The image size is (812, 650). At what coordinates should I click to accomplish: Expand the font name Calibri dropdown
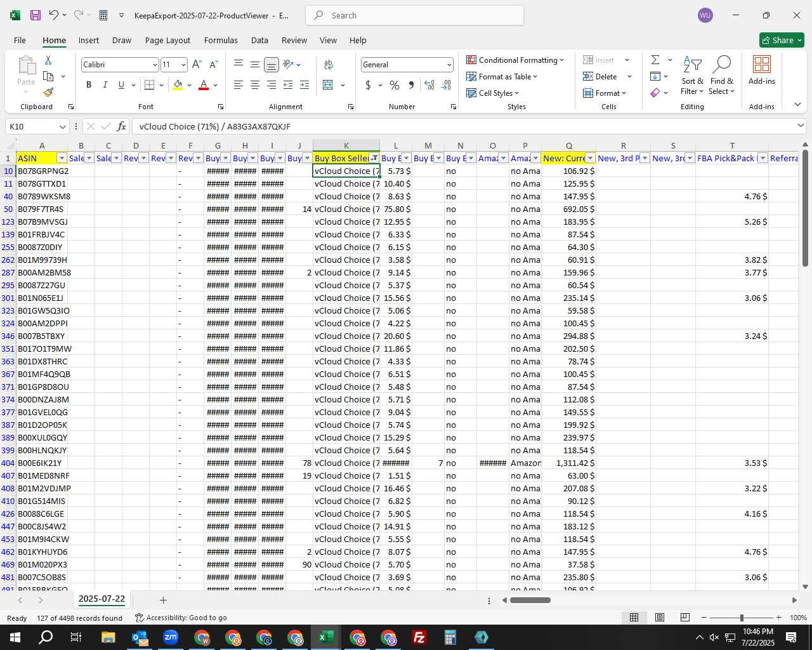click(154, 65)
